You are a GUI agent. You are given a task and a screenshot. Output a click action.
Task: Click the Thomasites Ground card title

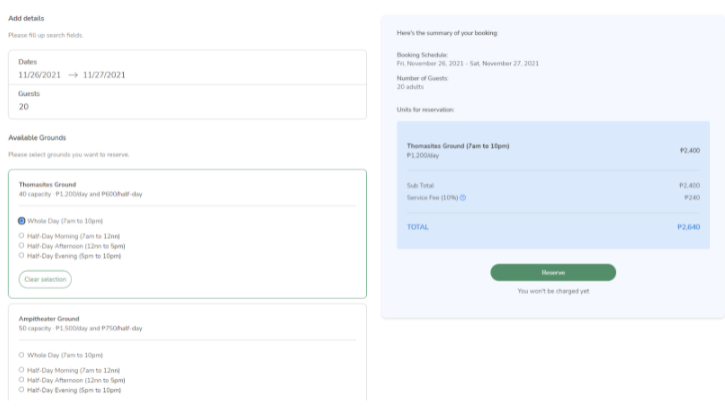(46, 184)
